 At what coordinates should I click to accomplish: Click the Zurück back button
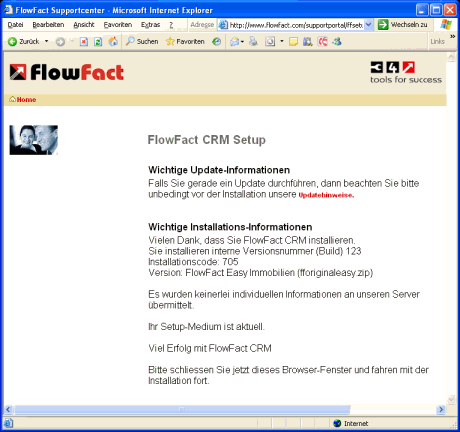pyautogui.click(x=23, y=42)
